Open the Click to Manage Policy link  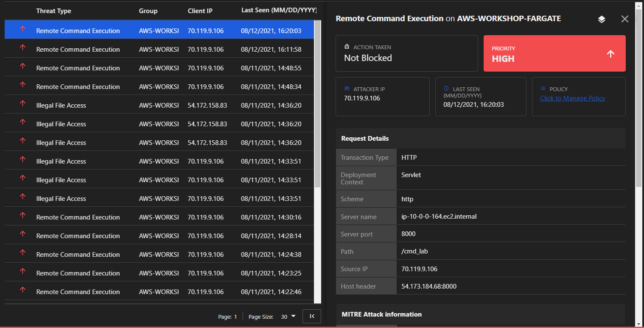coord(572,98)
